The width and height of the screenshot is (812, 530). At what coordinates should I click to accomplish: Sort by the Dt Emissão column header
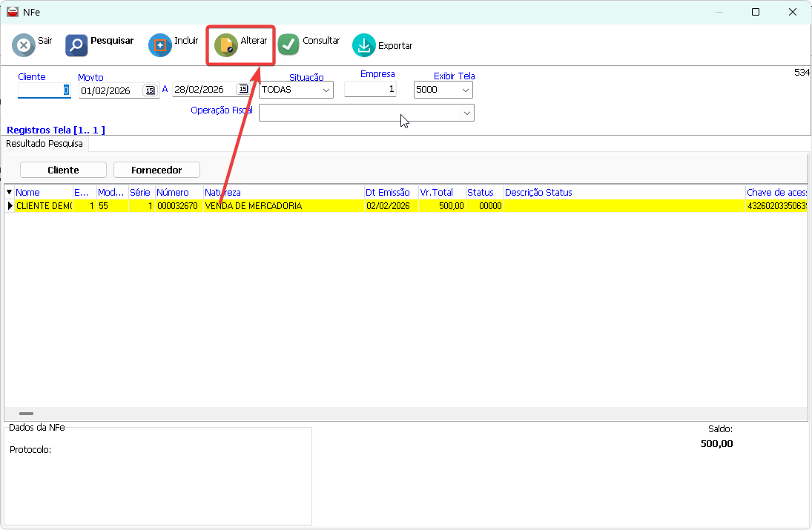(388, 193)
